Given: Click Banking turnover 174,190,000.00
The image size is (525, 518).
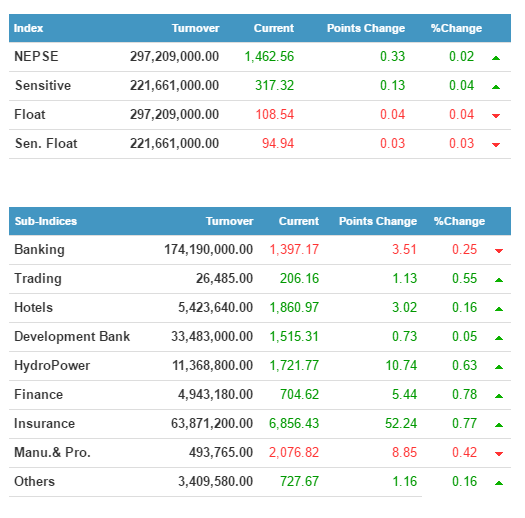Looking at the screenshot, I should [x=208, y=249].
